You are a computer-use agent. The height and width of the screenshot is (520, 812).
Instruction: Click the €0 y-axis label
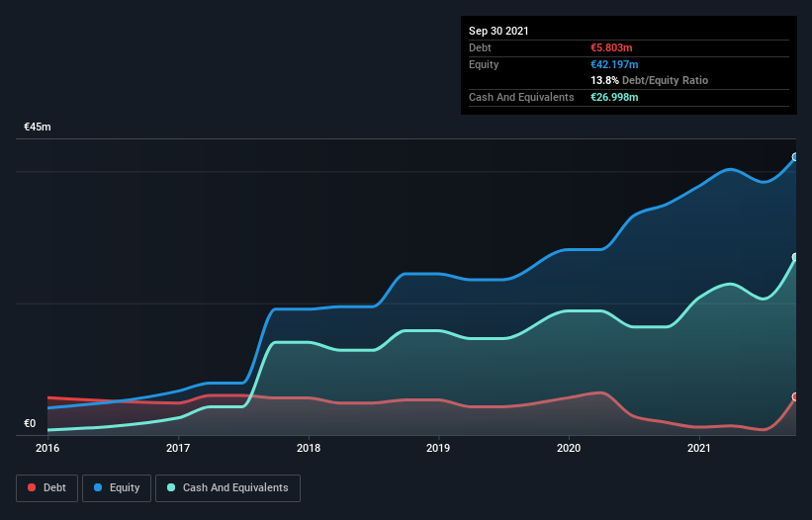(30, 423)
